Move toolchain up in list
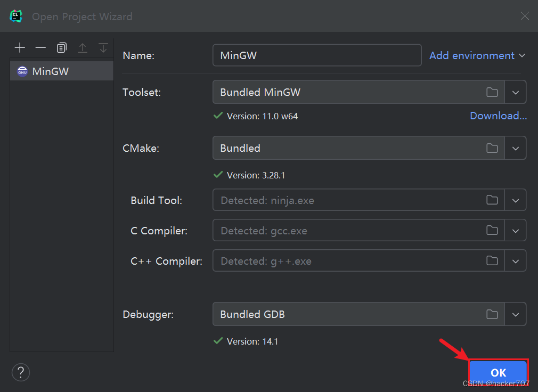The image size is (538, 392). coord(83,48)
